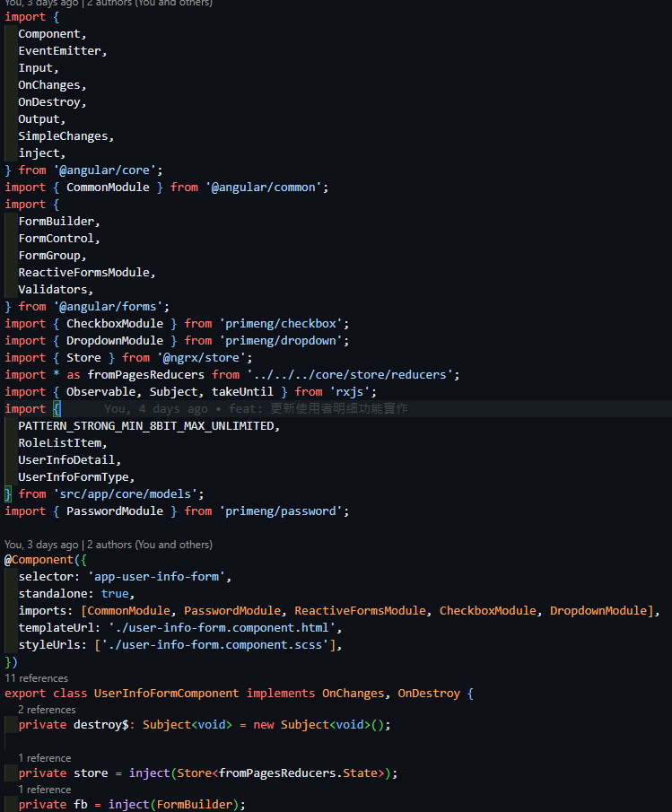
Task: Click the '../../../core/store/reducers' path string
Action: pyautogui.click(x=350, y=374)
